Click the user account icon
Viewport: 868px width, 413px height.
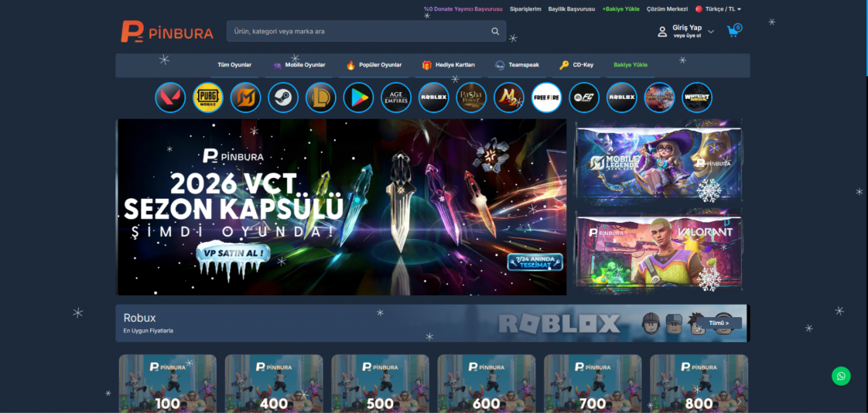click(x=662, y=32)
